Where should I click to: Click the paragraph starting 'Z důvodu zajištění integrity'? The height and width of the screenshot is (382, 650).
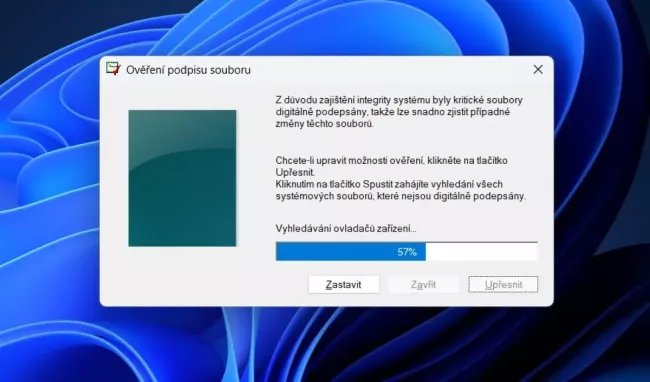(399, 112)
